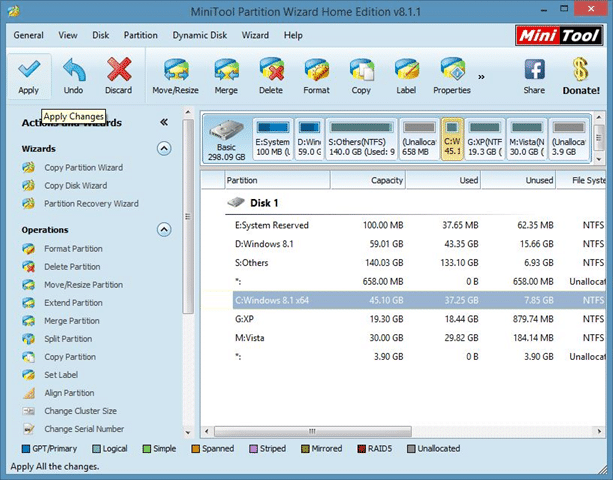Select G:XP block in disk map

click(485, 139)
